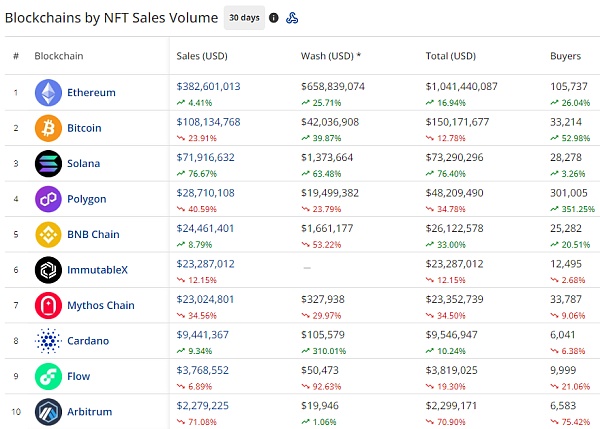This screenshot has width=600, height=429.
Task: Sort by Sales (USD) column header
Action: point(202,56)
